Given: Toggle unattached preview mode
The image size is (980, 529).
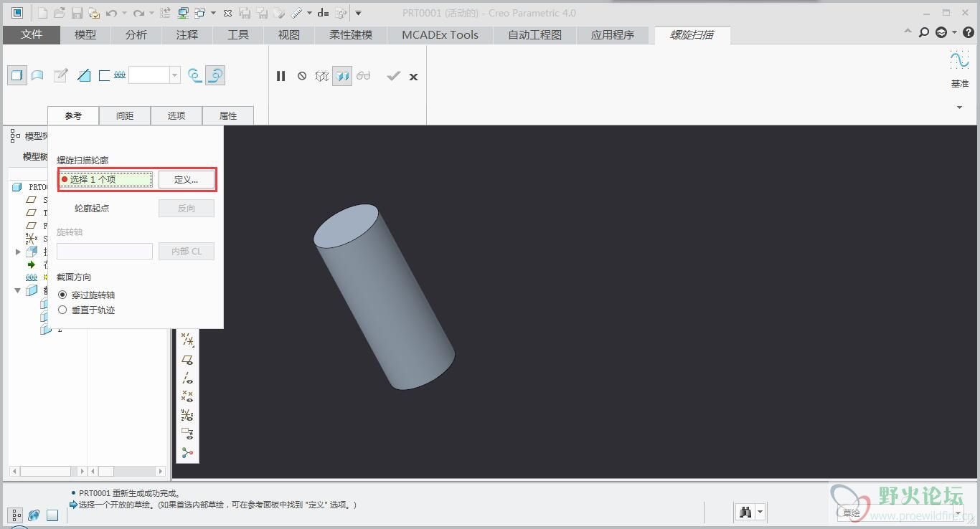Looking at the screenshot, I should click(x=322, y=76).
